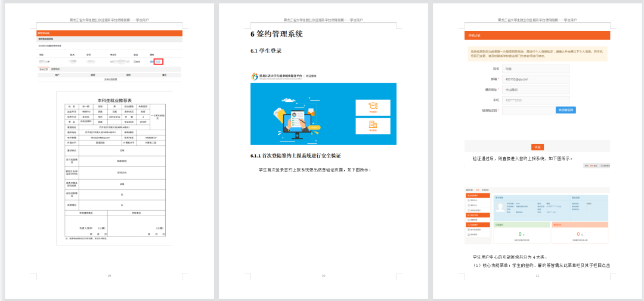Click the student login graduation cap icon

pyautogui.click(x=373, y=107)
